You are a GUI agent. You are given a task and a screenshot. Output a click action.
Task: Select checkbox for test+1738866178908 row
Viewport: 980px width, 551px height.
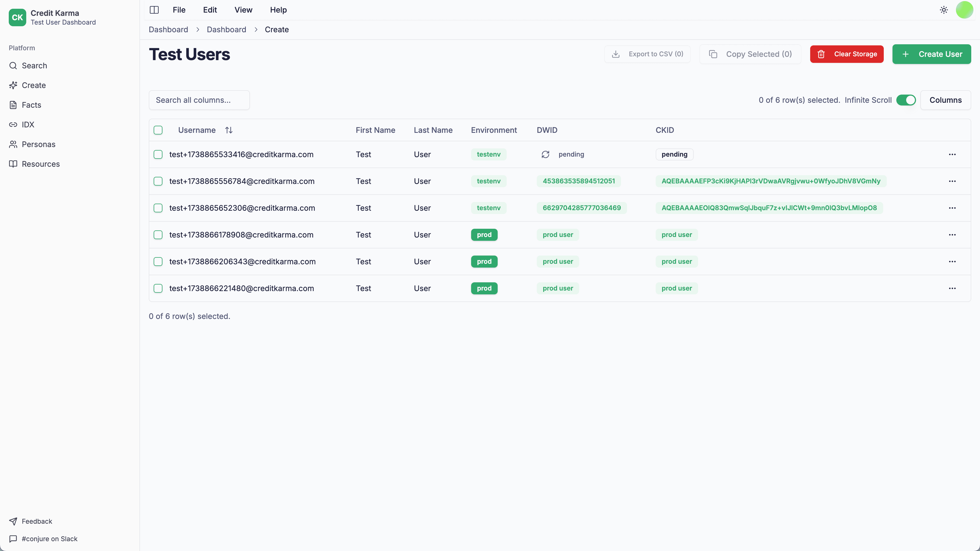tap(158, 235)
